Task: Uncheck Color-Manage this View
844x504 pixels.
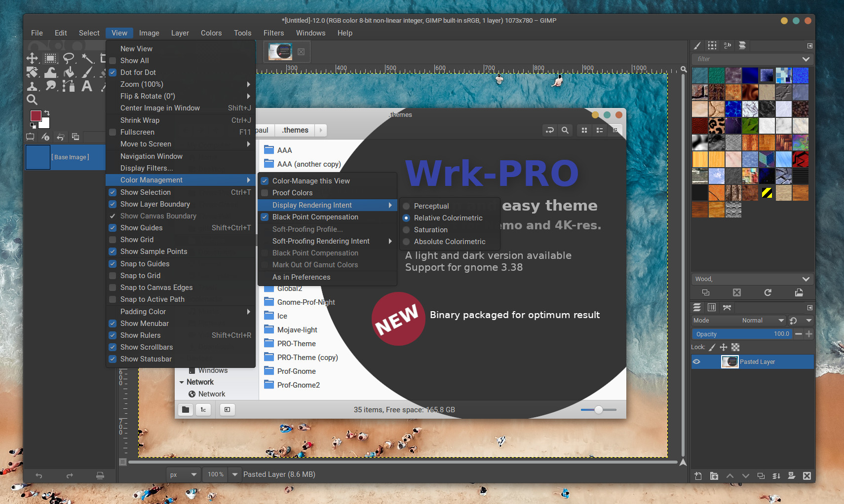Action: [x=265, y=181]
